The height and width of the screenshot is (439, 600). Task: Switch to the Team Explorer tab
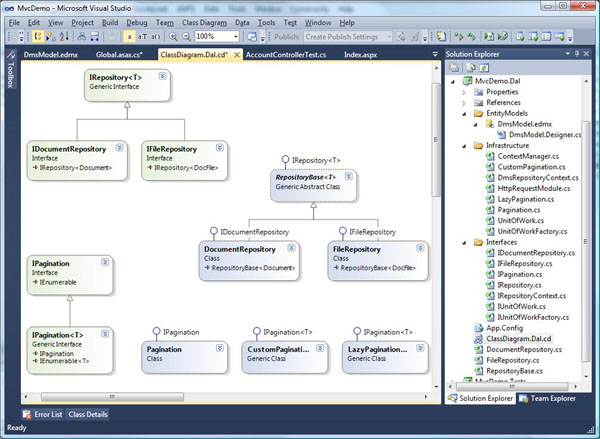point(548,398)
